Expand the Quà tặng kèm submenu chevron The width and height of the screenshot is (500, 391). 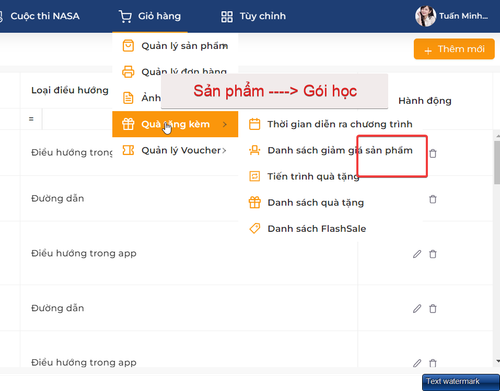pos(225,124)
